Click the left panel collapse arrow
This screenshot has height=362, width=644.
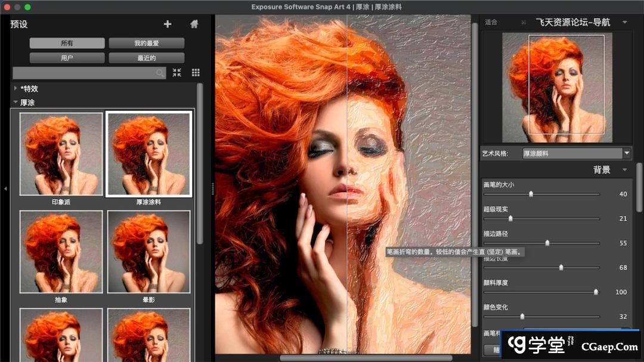point(5,188)
